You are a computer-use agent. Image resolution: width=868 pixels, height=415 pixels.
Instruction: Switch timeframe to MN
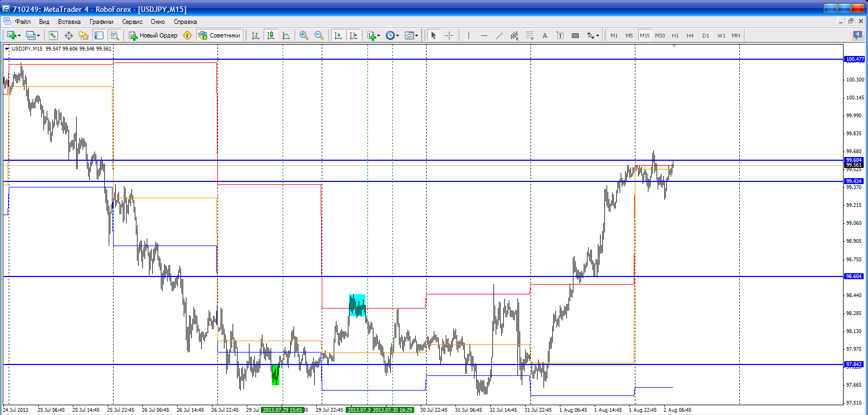tap(736, 35)
